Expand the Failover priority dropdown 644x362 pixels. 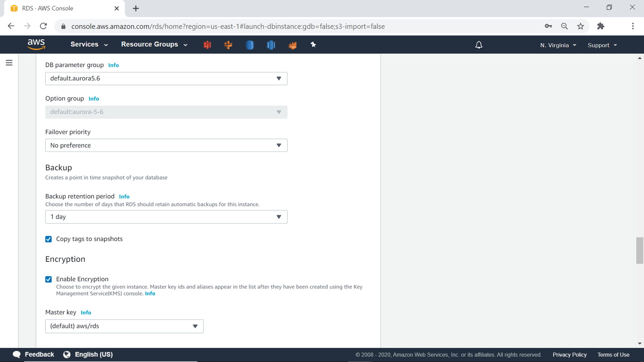click(166, 145)
